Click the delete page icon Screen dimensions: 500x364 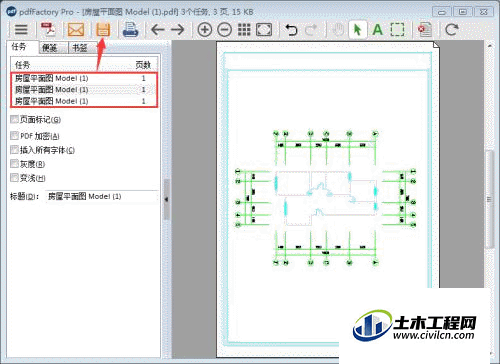tap(425, 30)
